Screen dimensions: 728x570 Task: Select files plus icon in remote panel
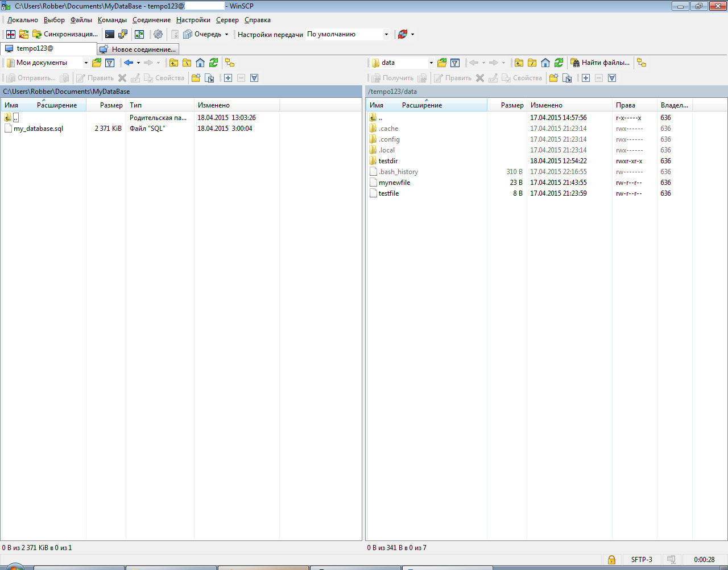click(x=586, y=78)
